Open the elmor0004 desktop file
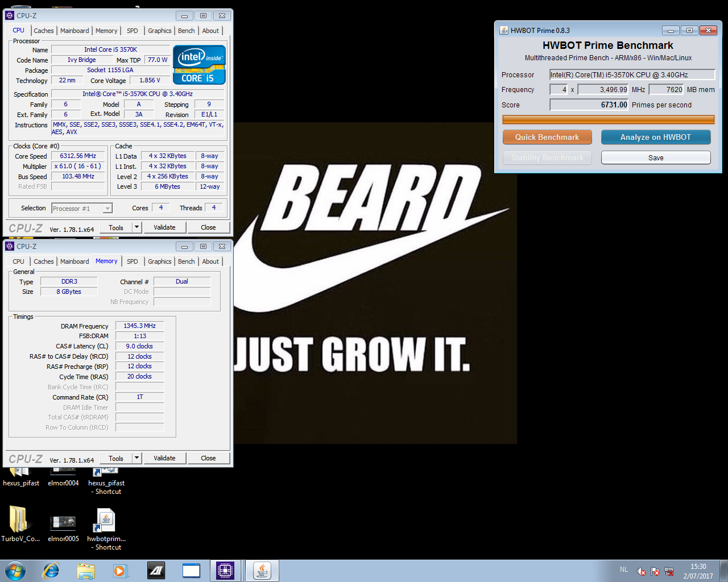The height and width of the screenshot is (582, 728). (x=63, y=476)
